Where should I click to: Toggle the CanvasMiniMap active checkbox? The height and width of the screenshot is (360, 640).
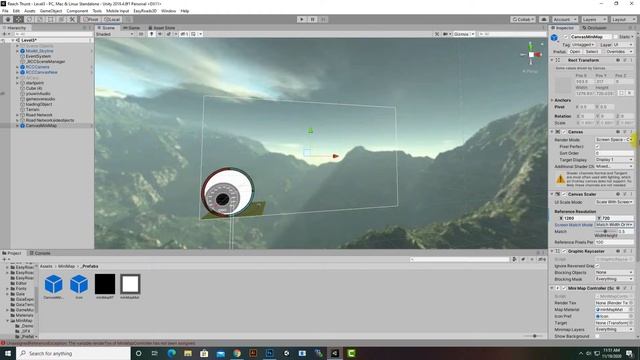(x=566, y=37)
